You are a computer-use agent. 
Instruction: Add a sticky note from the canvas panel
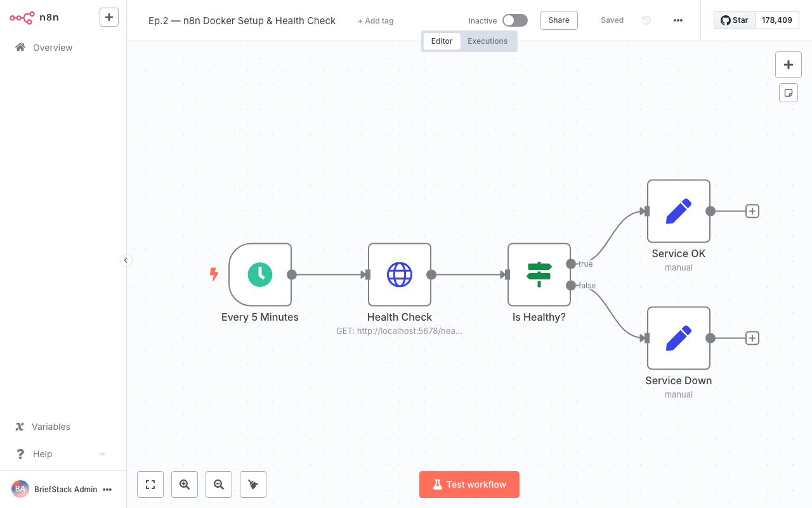click(789, 93)
